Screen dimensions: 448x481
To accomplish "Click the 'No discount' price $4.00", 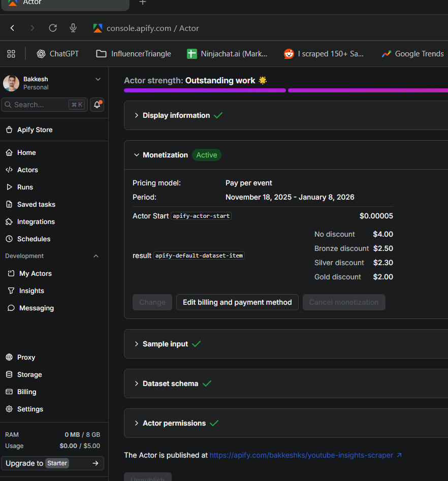I will click(383, 234).
